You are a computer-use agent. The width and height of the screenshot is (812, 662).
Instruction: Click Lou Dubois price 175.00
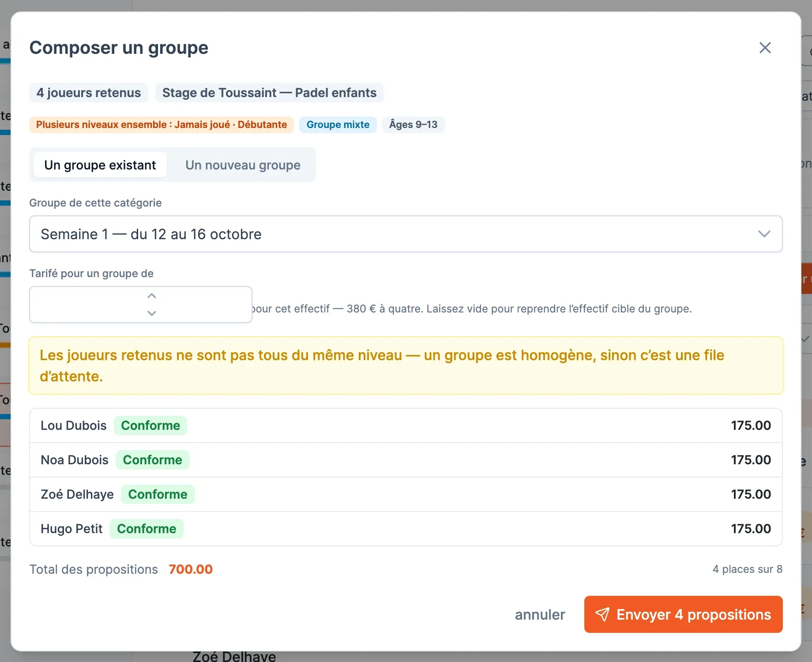click(x=751, y=425)
